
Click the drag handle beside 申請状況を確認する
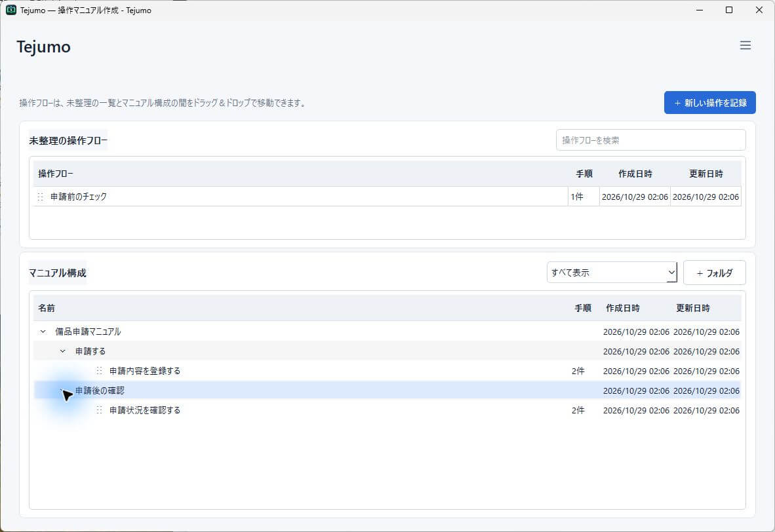coord(100,411)
